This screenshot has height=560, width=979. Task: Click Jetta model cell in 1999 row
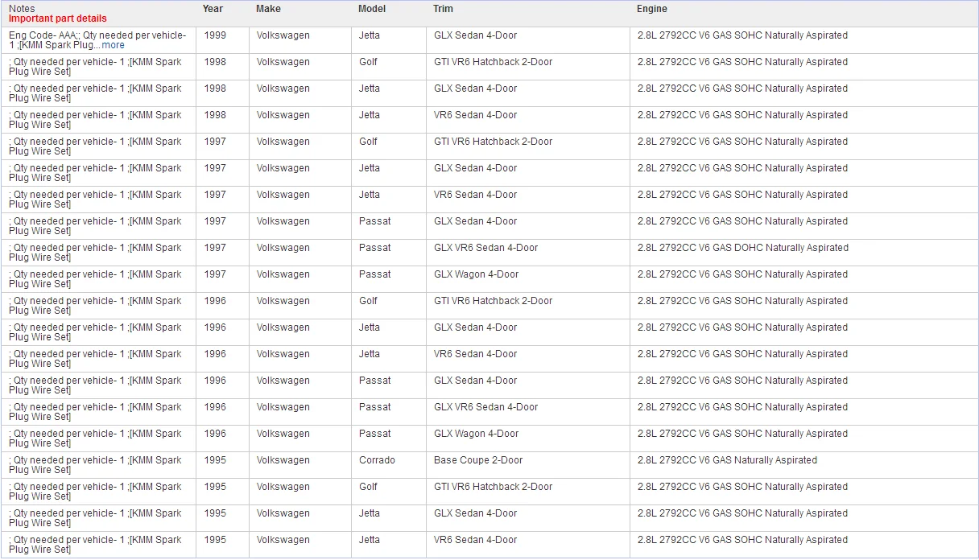[388, 40]
